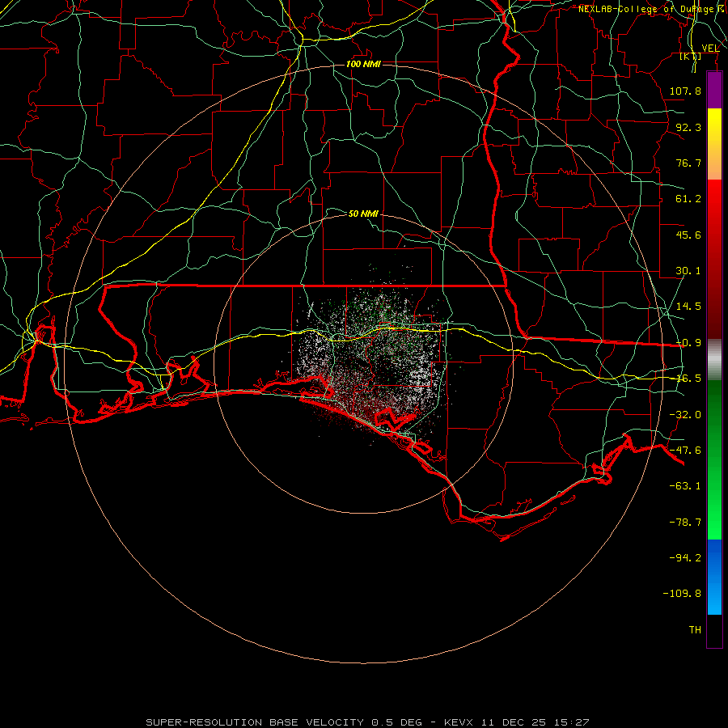
Task: Select the 76.7 legend value
Action: tap(688, 163)
